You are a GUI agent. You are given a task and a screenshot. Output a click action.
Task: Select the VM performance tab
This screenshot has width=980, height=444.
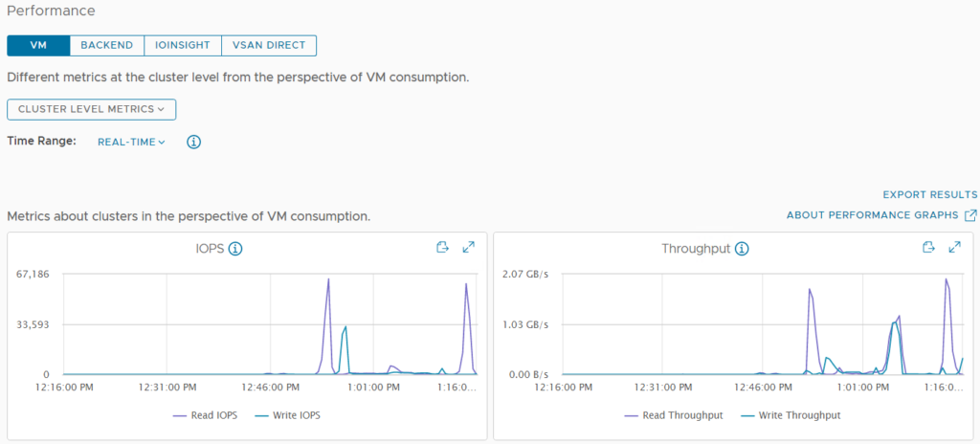point(38,46)
